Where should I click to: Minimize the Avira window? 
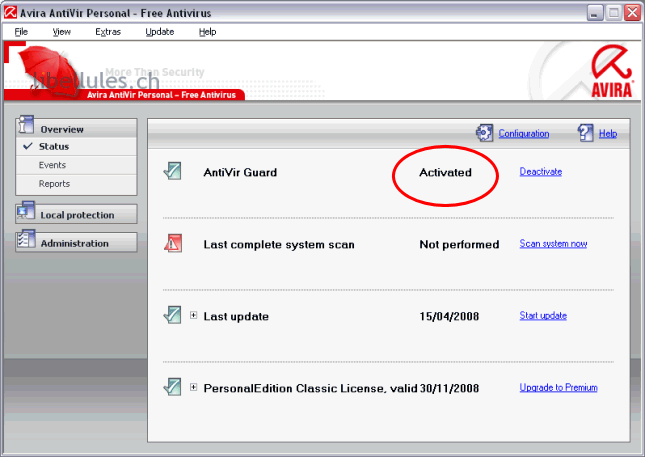coord(594,13)
